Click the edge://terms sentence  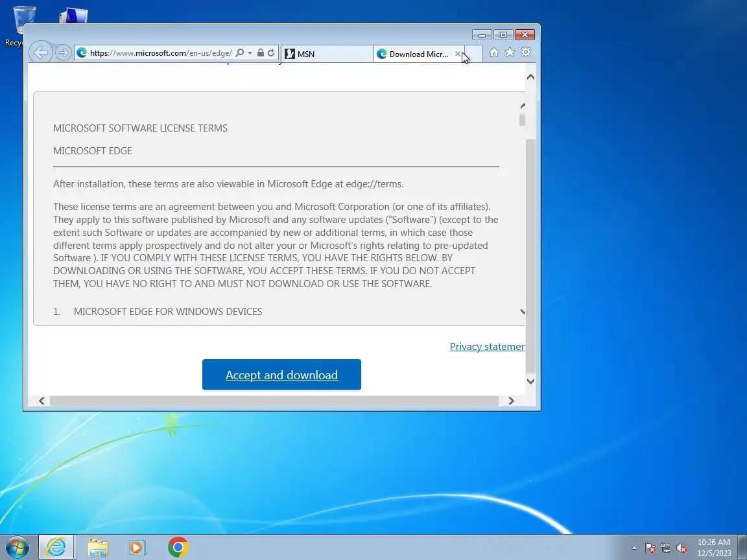pos(228,184)
